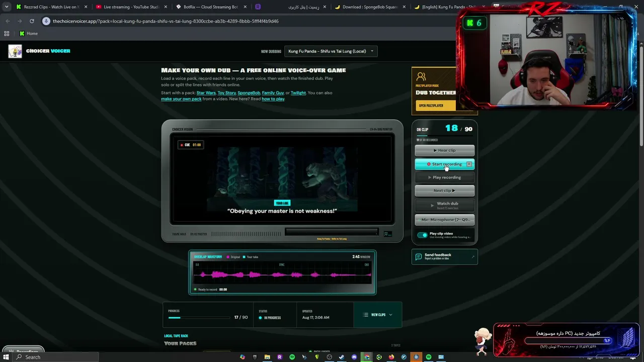Click the Windows taskbar Search box
The width and height of the screenshot is (644, 362).
(x=55, y=357)
